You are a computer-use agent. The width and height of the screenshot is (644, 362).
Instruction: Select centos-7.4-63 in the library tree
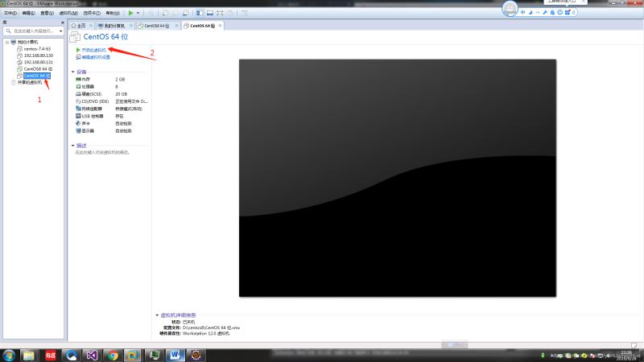click(x=36, y=48)
